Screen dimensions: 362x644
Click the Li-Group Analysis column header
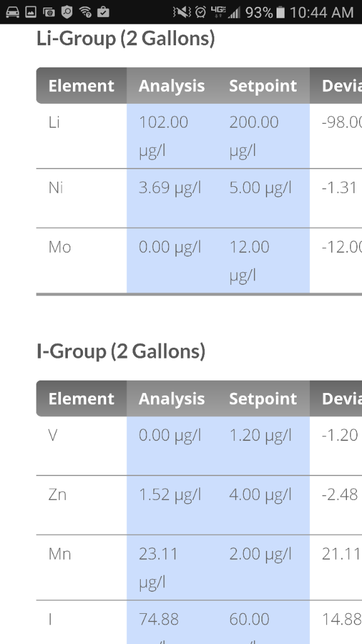coord(172,86)
